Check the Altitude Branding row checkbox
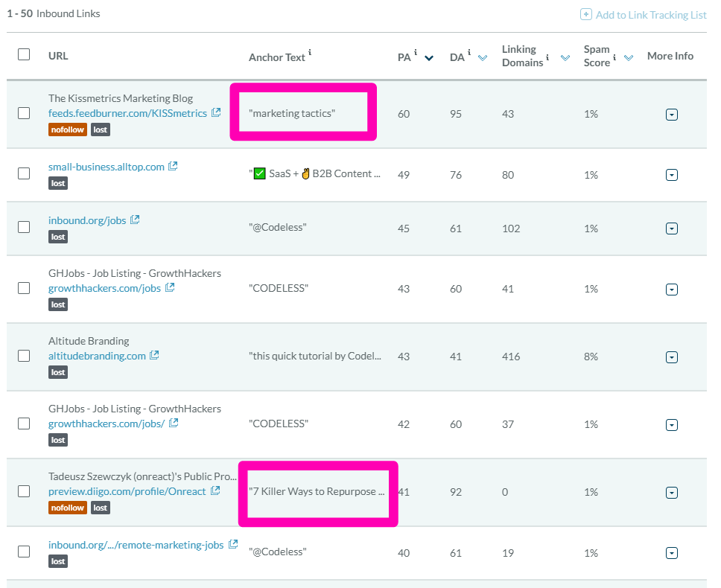The image size is (721, 588). [24, 356]
